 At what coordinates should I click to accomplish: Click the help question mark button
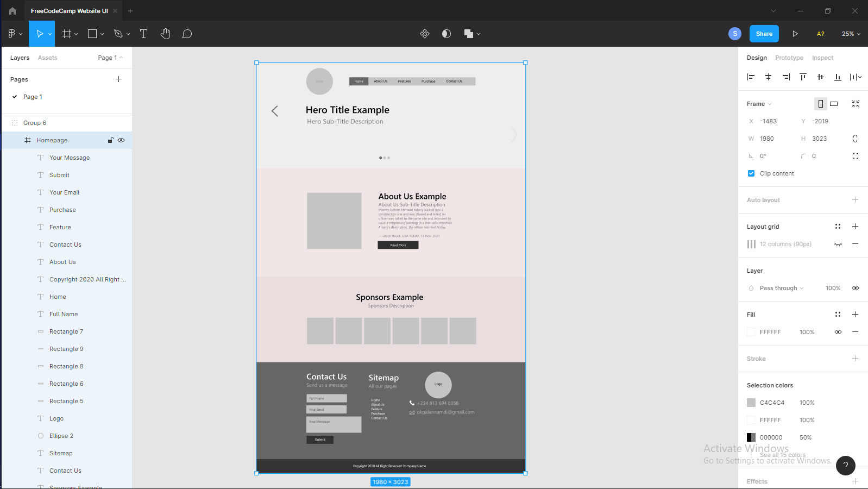coord(845,465)
